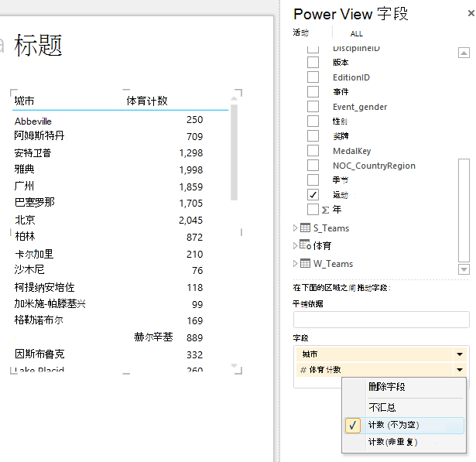Click the table's vertical scrollbar thumb

point(234,152)
